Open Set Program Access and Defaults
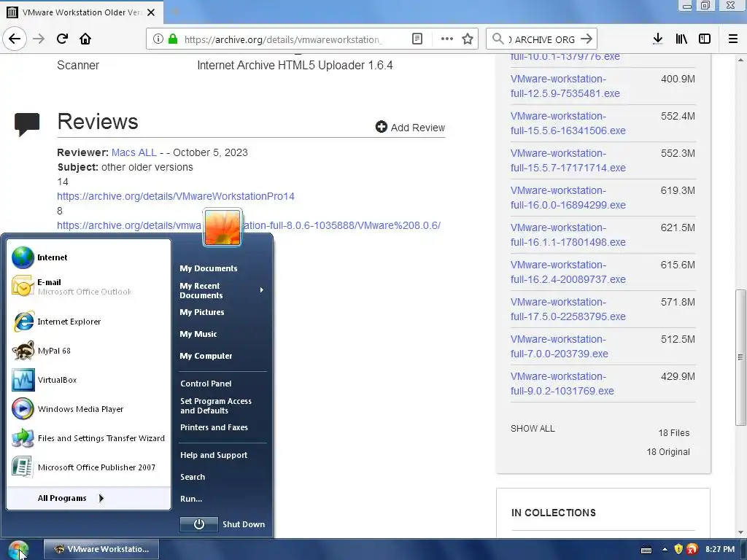The width and height of the screenshot is (747, 560). (x=216, y=405)
